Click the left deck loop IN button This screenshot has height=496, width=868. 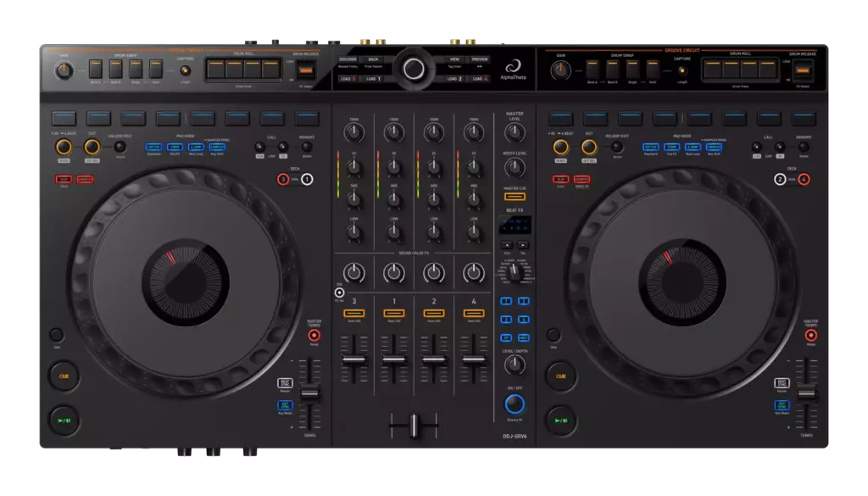[x=64, y=148]
